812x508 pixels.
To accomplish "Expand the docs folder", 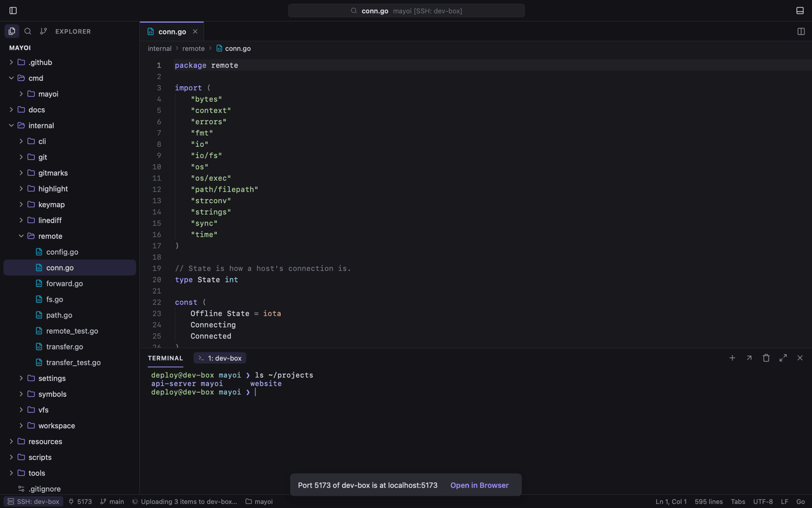I will [x=70, y=110].
